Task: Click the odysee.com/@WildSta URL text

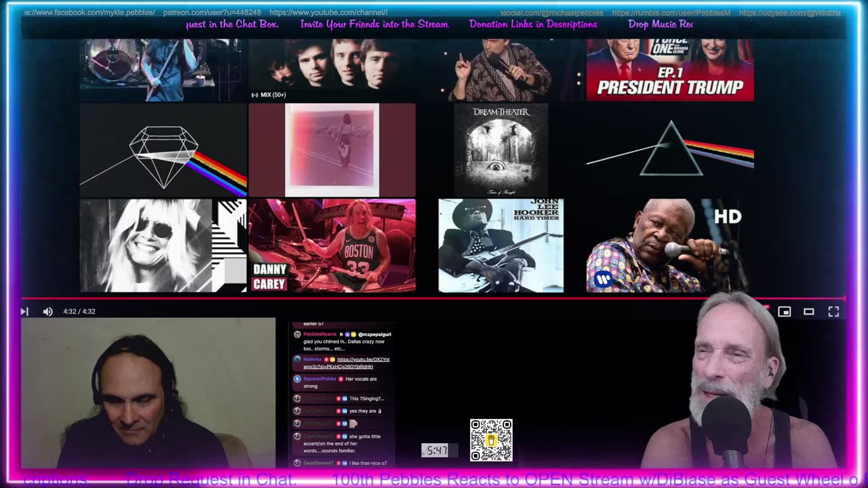Action: click(790, 13)
